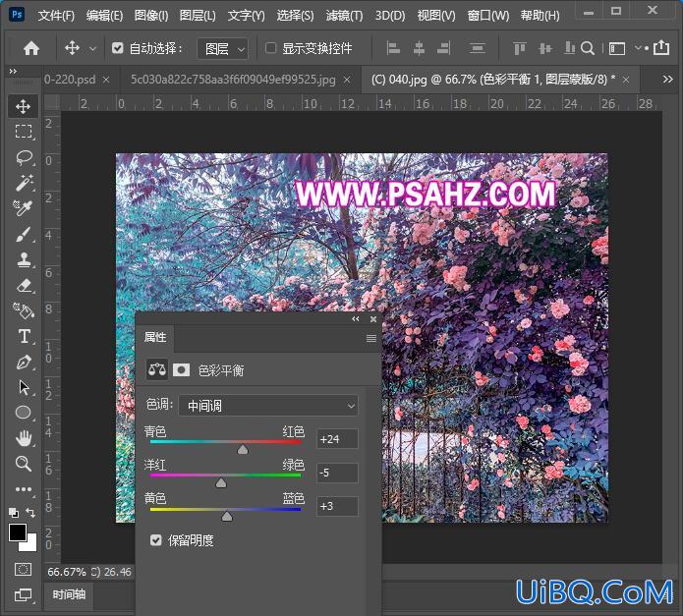Switch to the 0-220.psd document tab
The height and width of the screenshot is (616, 683).
click(70, 80)
